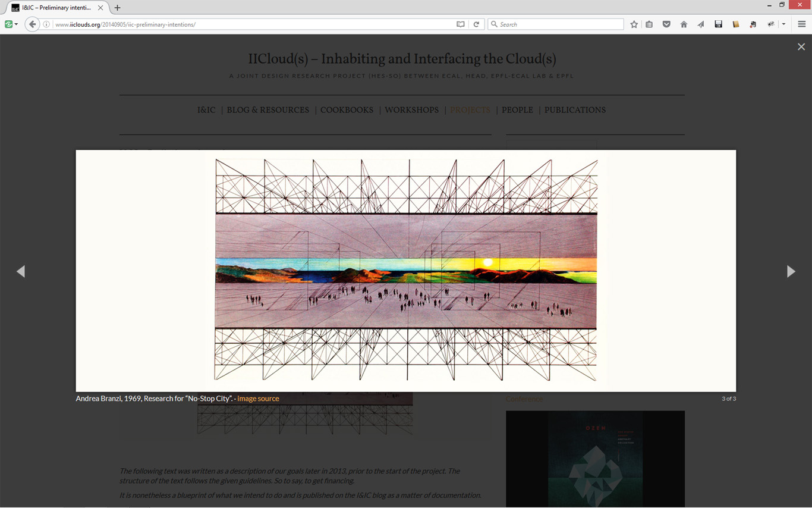Screen dimensions: 812x508
Task: Expand the green extension dropdown arrow
Action: pyautogui.click(x=16, y=24)
